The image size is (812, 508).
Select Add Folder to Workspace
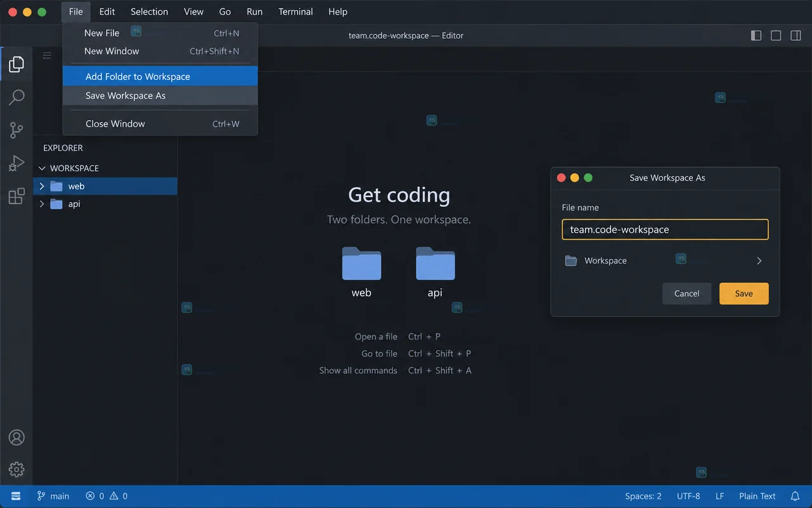160,76
